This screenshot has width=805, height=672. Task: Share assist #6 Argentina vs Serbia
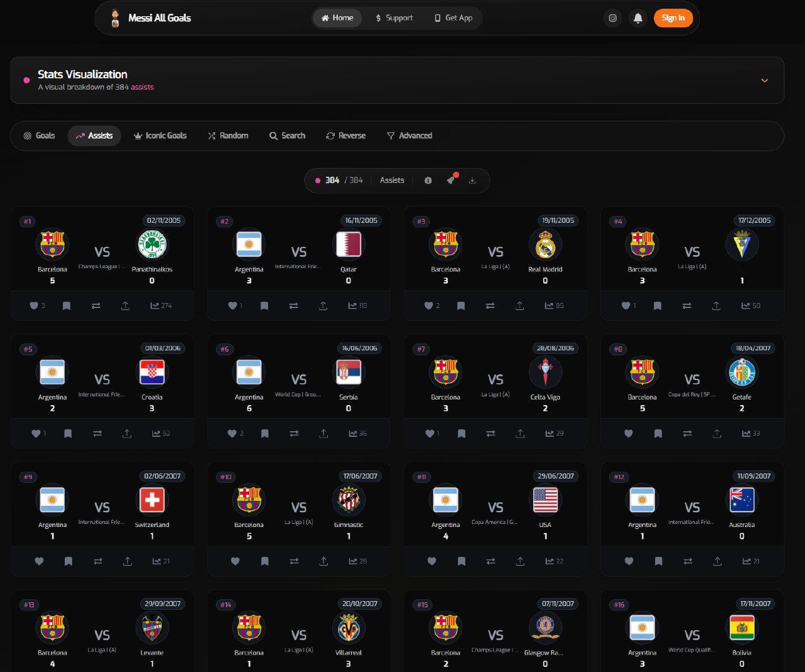[x=323, y=434]
